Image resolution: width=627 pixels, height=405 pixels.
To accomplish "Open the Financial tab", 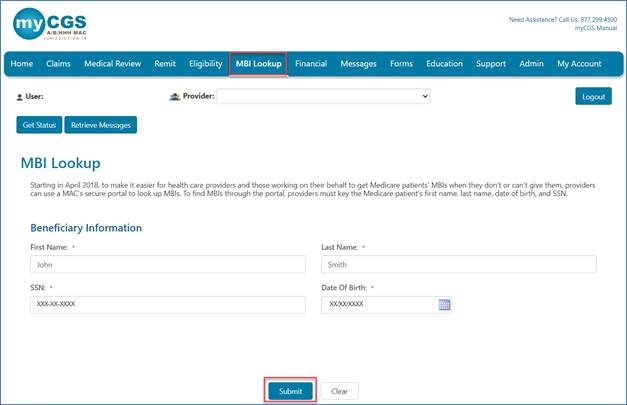I will tap(311, 64).
